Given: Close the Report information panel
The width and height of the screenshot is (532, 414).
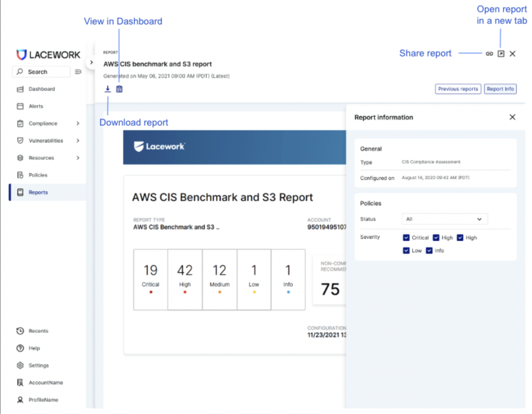Looking at the screenshot, I should (513, 117).
